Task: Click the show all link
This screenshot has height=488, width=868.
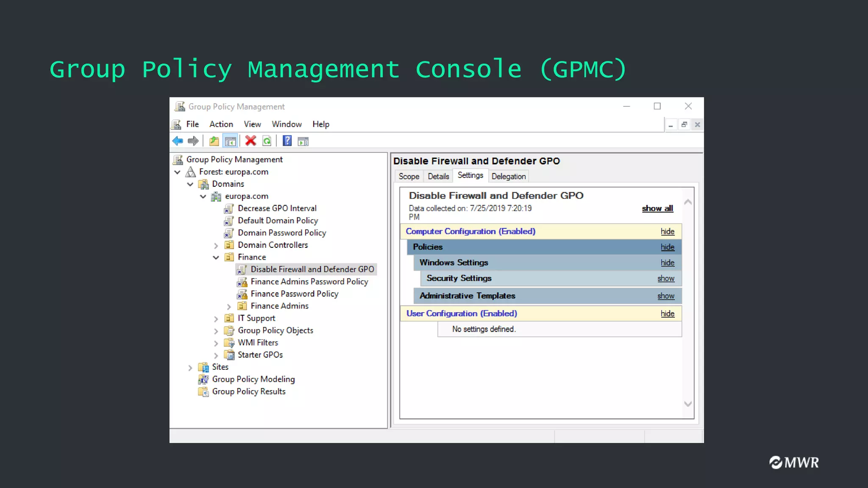Action: coord(657,208)
